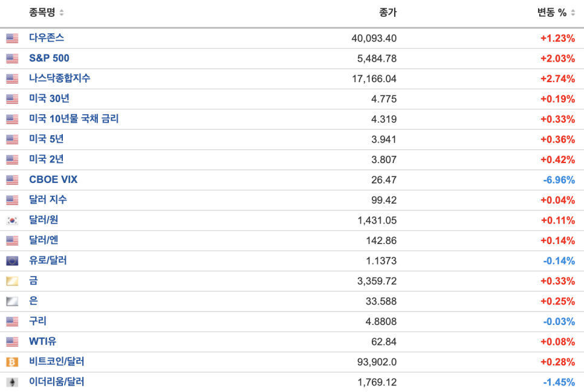Click the gold bar icon beside 금
Image resolution: width=584 pixels, height=392 pixels.
[12, 281]
